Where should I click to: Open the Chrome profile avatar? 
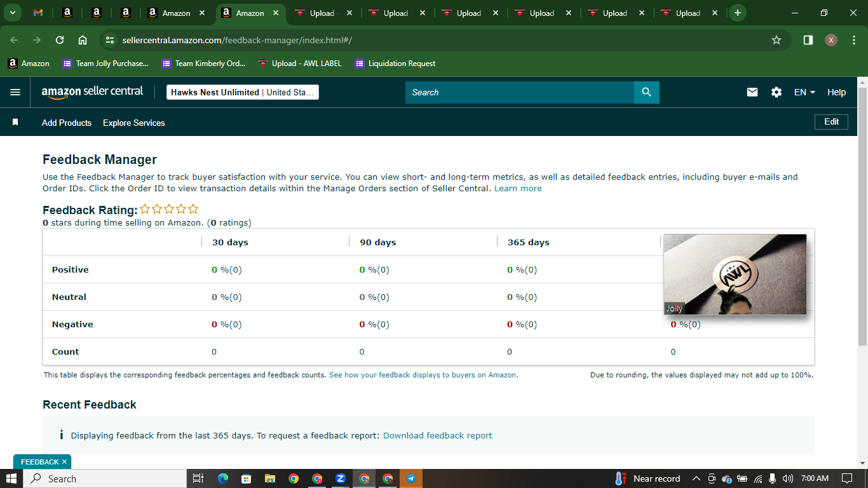831,40
